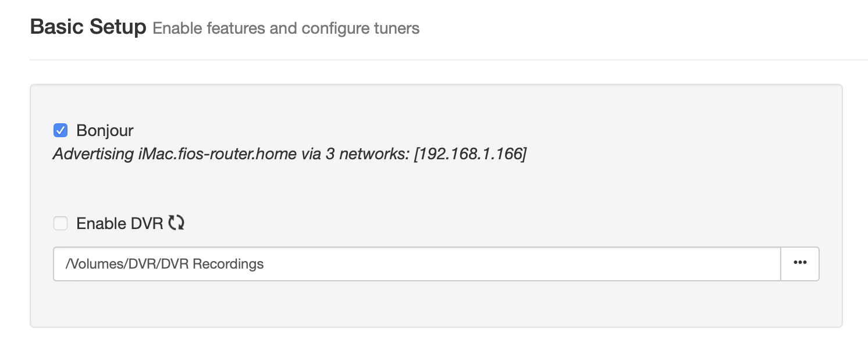This screenshot has height=343, width=868.
Task: Click the word Advertising in status line
Action: pos(93,154)
